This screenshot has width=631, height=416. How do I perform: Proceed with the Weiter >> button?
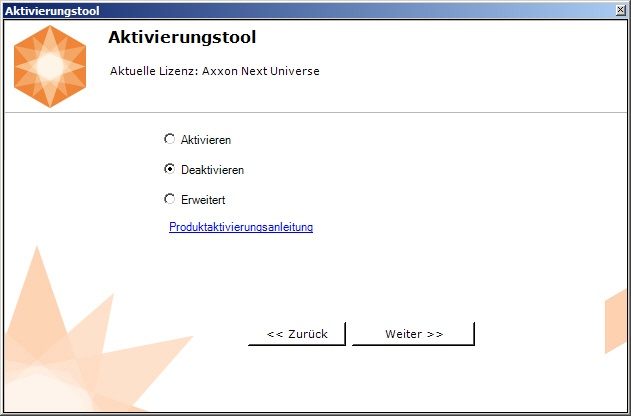pyautogui.click(x=414, y=334)
